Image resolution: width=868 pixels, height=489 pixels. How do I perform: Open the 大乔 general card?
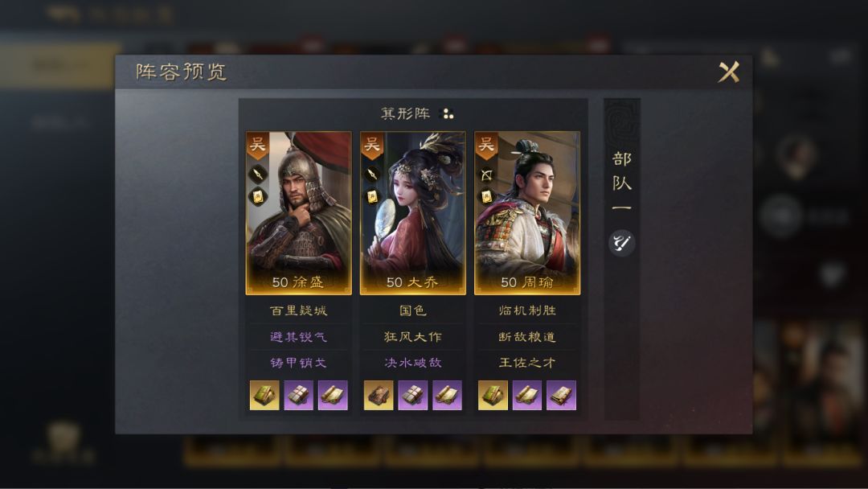point(413,213)
